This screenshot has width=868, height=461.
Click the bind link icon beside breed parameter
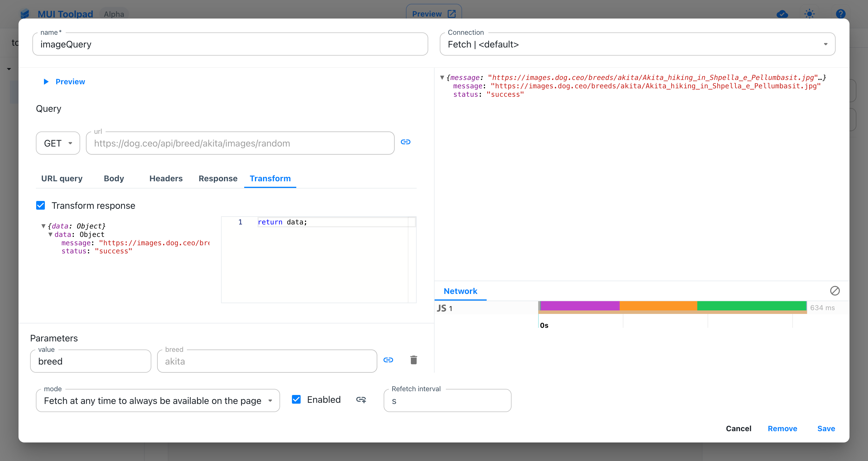[388, 360]
